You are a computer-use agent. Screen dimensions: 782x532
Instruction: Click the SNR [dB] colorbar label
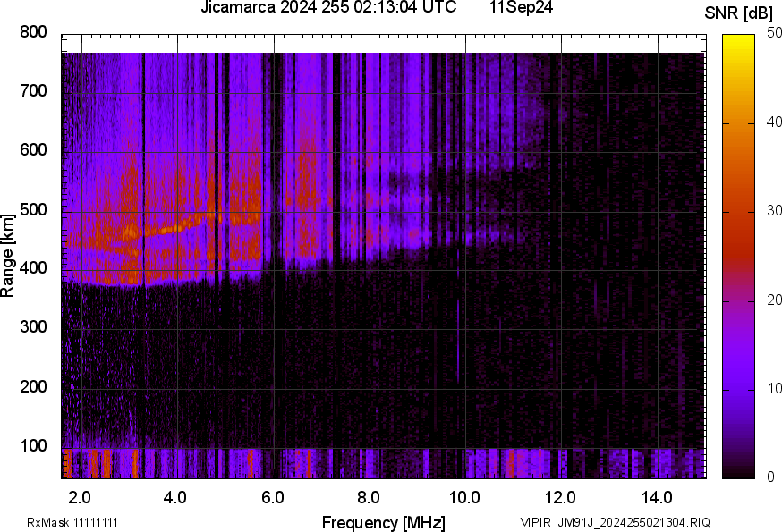coord(739,13)
